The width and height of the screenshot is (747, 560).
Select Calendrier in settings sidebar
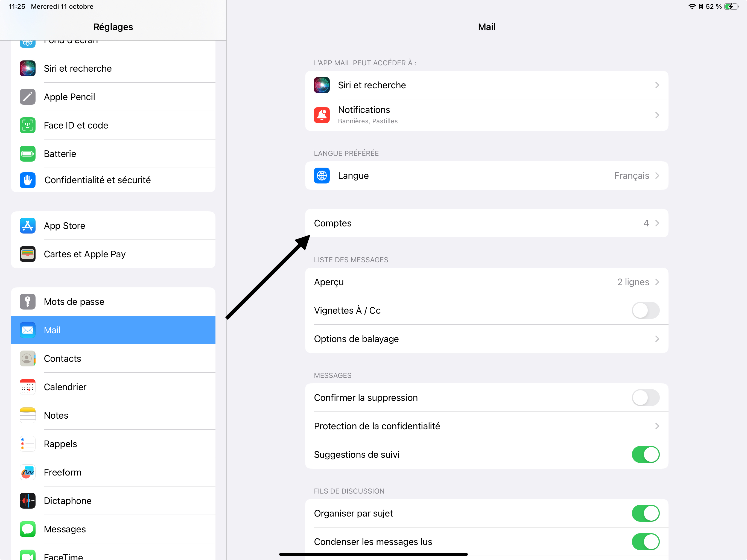coord(113,387)
